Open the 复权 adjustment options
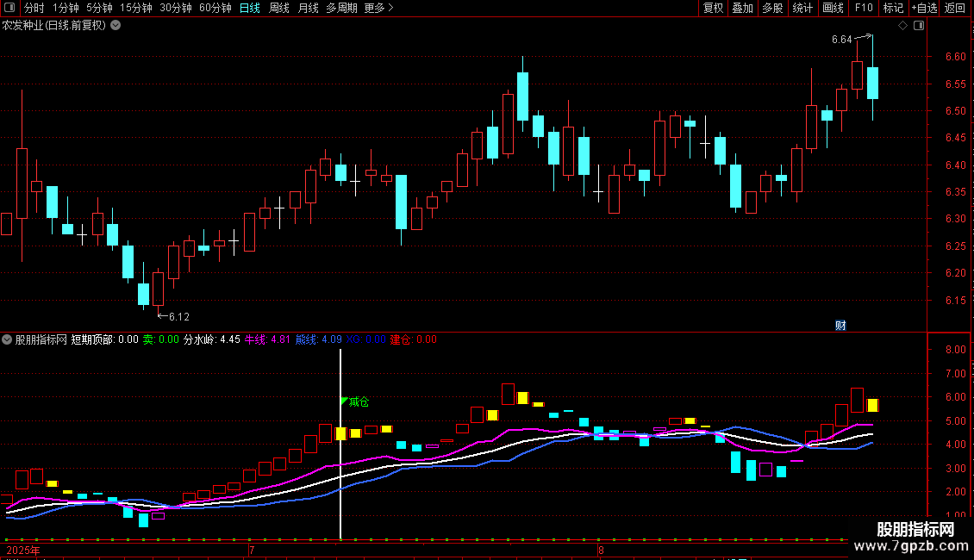The width and height of the screenshot is (974, 560). (713, 8)
